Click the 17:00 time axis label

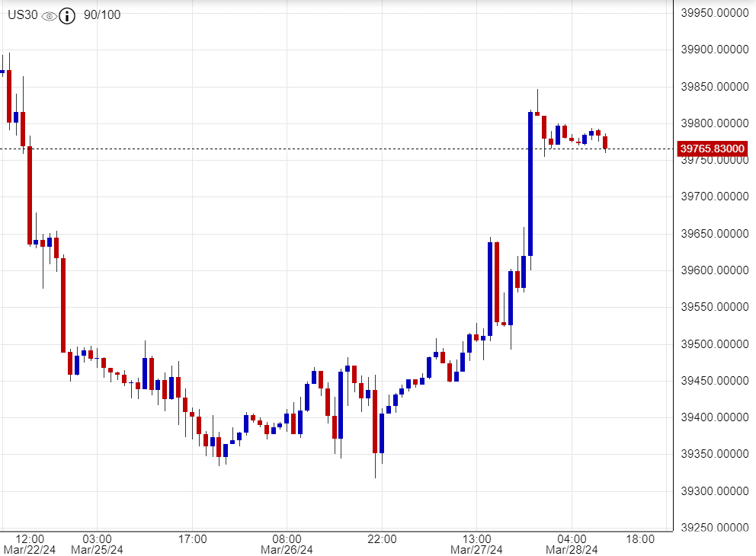(193, 539)
